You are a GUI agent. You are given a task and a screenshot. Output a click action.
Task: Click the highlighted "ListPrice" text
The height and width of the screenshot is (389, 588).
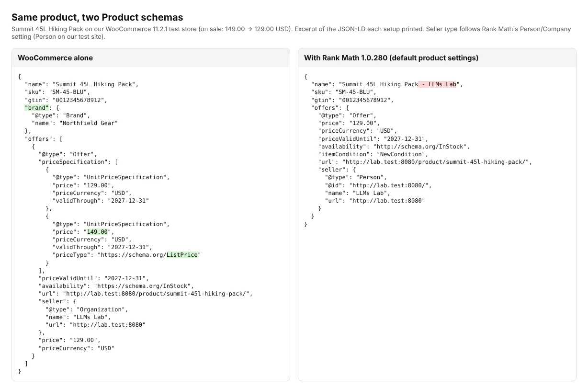click(x=182, y=255)
